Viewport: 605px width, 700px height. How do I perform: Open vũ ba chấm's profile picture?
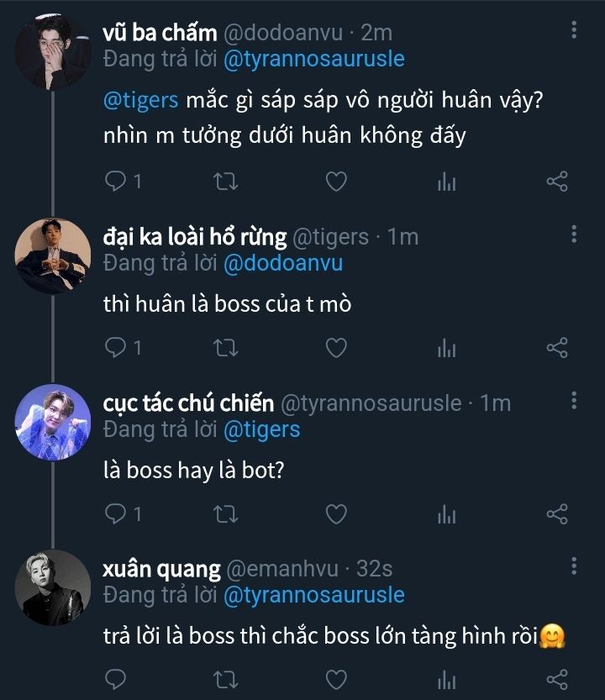pyautogui.click(x=52, y=52)
